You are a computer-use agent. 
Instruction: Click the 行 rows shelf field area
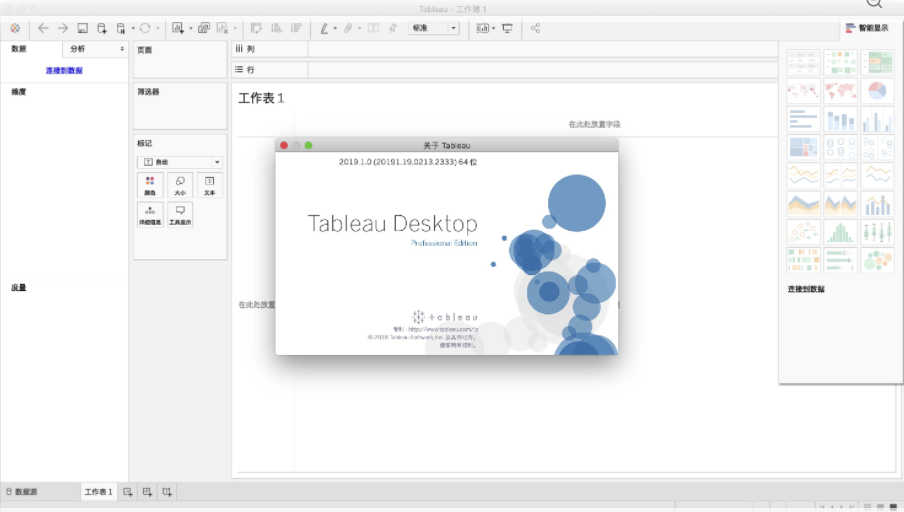tap(543, 70)
